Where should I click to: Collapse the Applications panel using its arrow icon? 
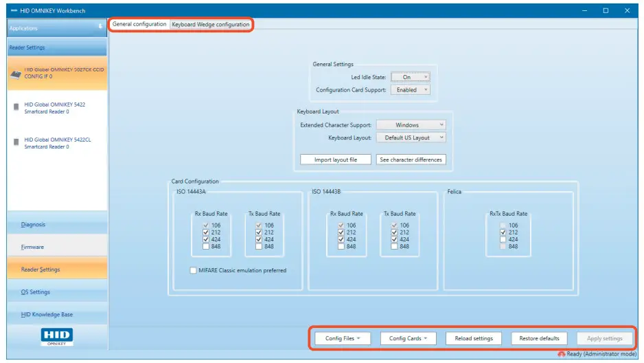100,27
